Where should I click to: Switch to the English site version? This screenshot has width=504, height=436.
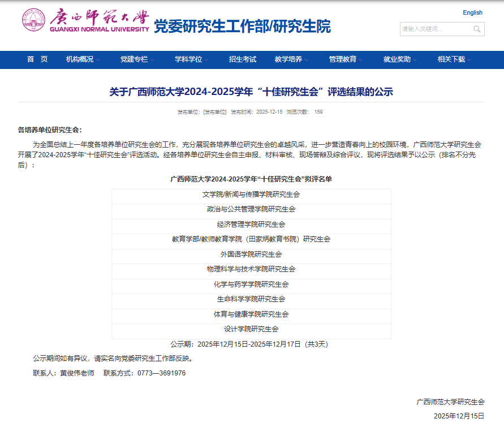click(x=472, y=12)
